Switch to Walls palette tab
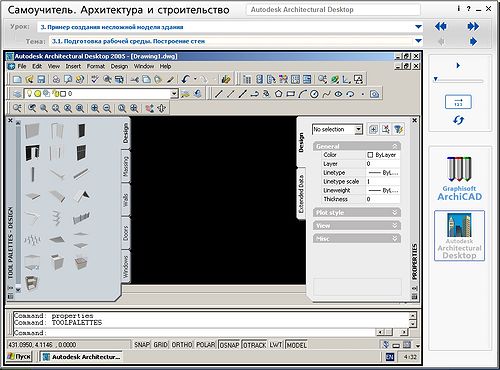Screen dimensions: 500x370 [x=126, y=200]
